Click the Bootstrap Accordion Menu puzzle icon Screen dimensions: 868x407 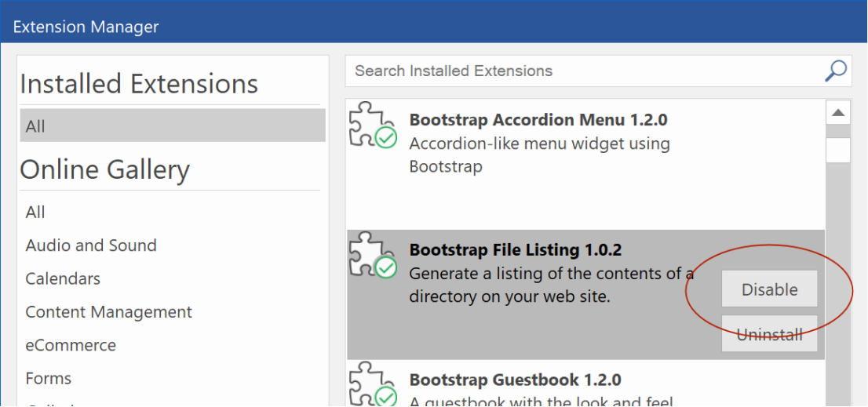(373, 125)
